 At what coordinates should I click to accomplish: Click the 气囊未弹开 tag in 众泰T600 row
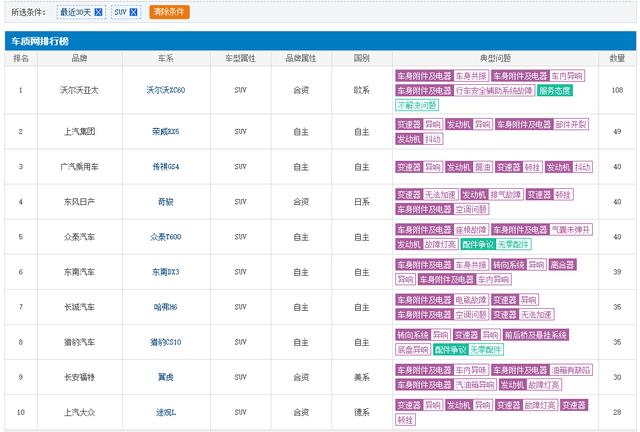point(571,230)
